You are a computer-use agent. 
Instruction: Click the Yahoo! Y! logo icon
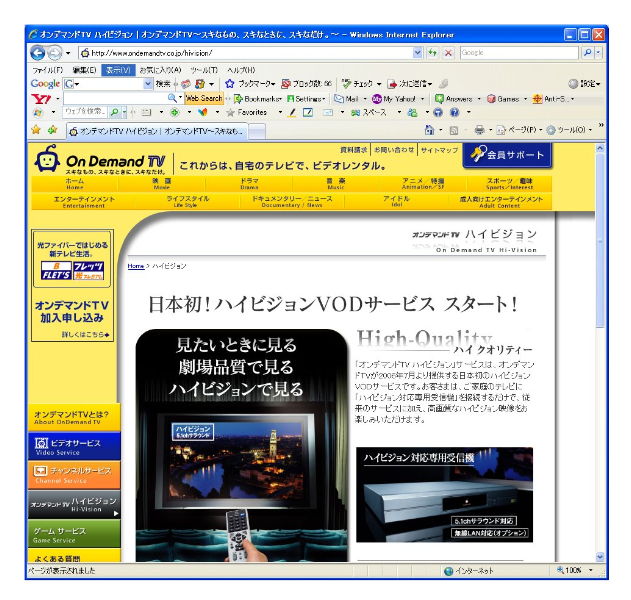41,99
